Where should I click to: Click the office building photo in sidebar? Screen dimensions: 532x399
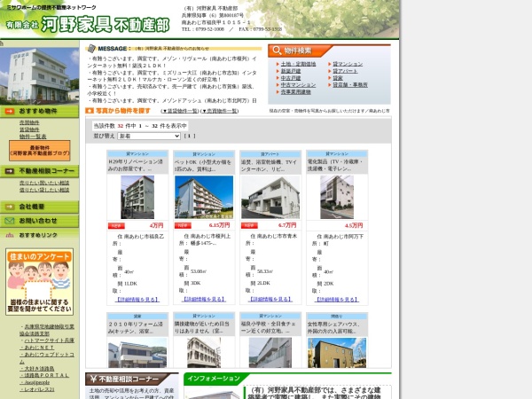tap(39, 75)
